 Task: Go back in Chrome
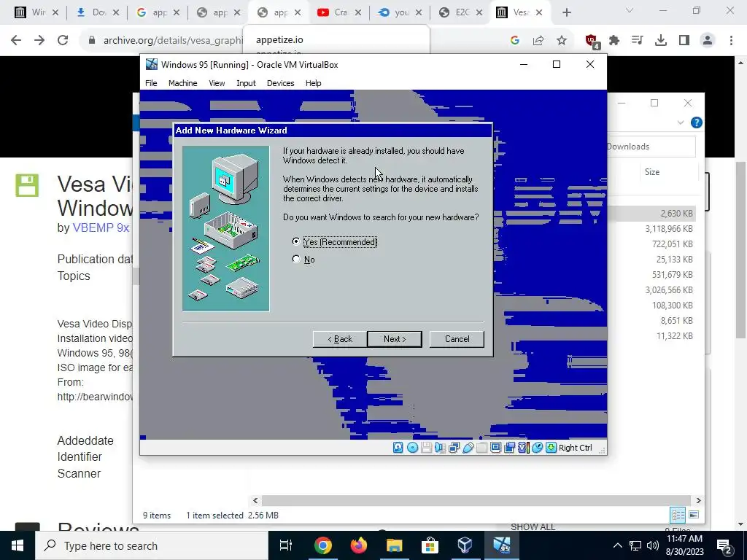(16, 41)
